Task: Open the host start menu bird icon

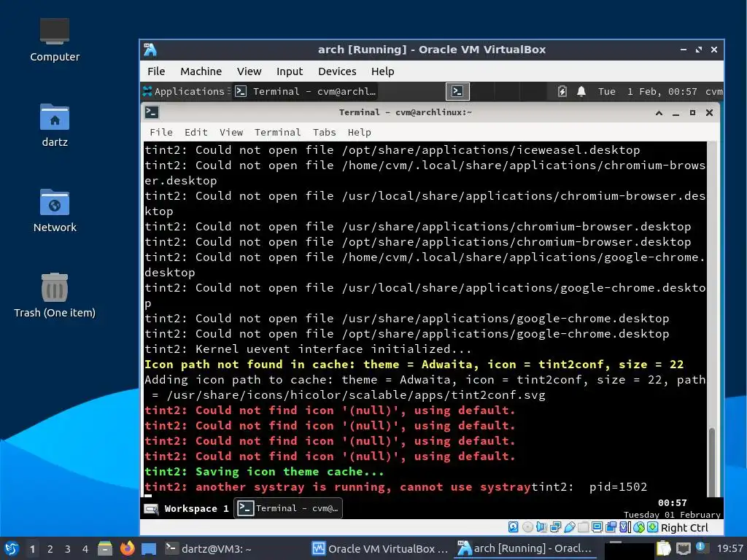Action: (x=12, y=549)
